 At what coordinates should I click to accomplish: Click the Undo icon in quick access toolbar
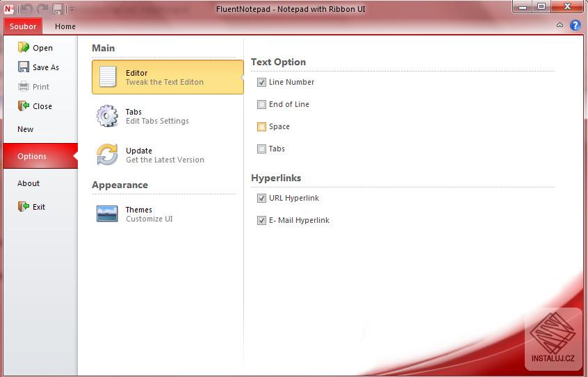click(x=26, y=8)
